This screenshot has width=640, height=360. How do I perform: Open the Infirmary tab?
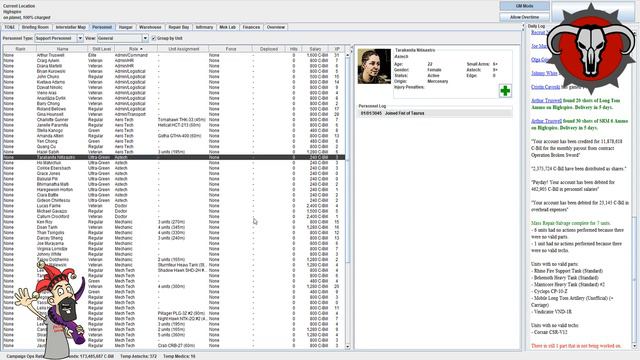pyautogui.click(x=204, y=27)
